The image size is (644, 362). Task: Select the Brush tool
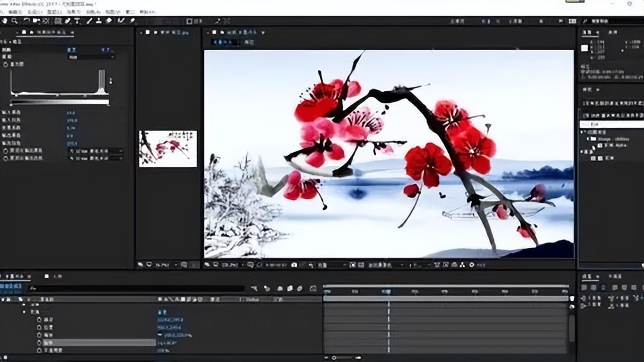point(89,21)
